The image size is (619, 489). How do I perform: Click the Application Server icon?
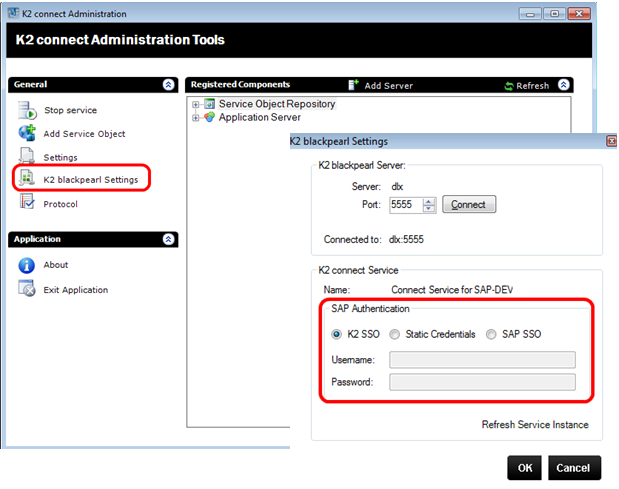click(x=209, y=117)
